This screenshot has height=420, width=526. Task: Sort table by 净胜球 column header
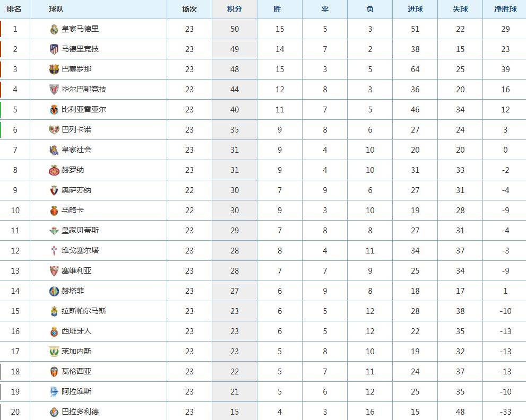click(505, 10)
